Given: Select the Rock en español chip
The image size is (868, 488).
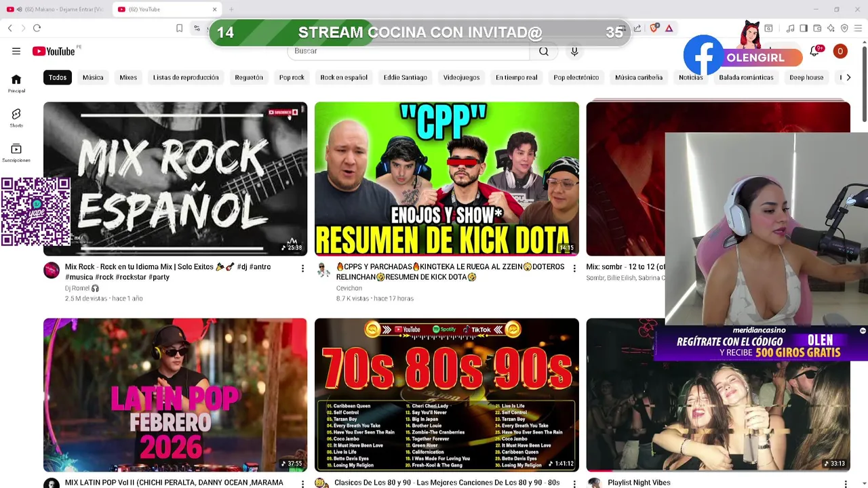Looking at the screenshot, I should point(344,77).
